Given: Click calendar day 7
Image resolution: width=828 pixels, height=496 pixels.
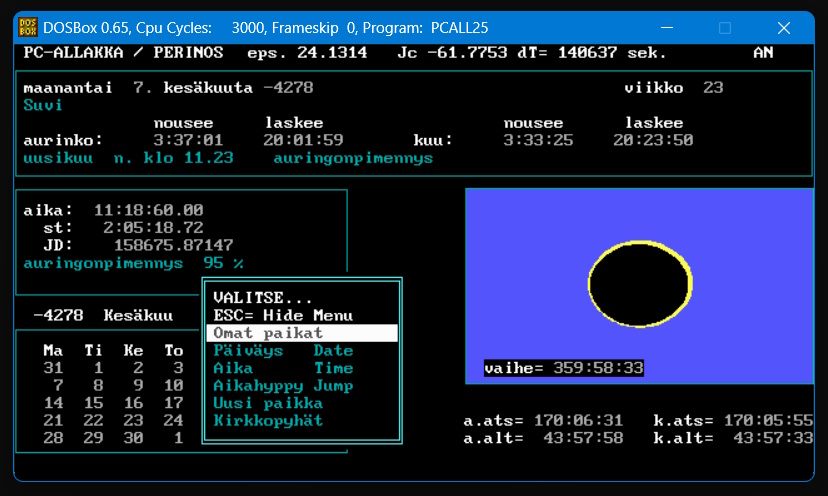Looking at the screenshot, I should [x=58, y=385].
